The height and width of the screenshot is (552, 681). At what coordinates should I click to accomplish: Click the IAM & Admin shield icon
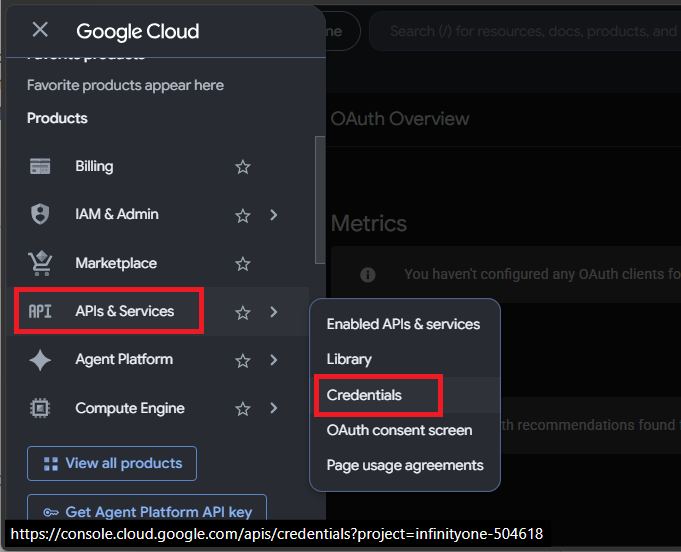[x=40, y=214]
